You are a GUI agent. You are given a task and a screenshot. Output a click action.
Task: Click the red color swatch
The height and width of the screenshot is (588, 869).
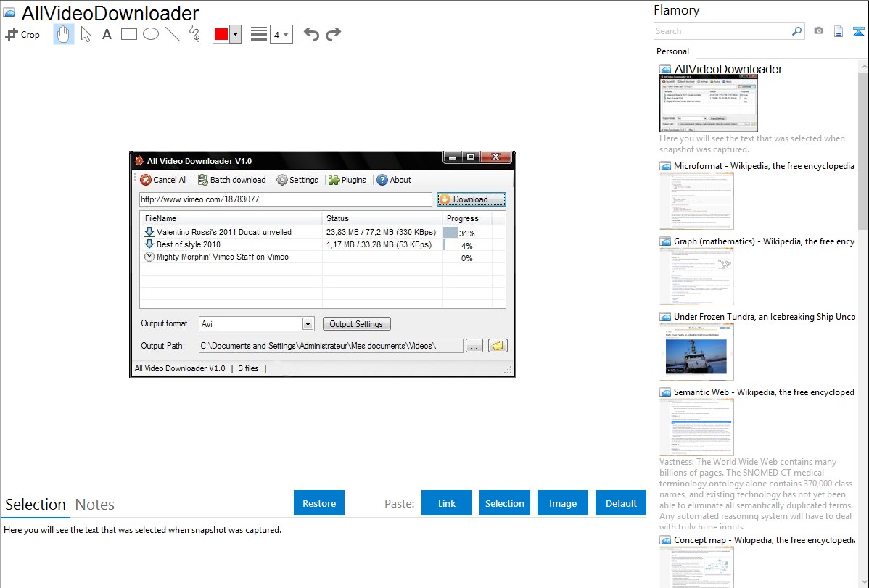point(221,34)
